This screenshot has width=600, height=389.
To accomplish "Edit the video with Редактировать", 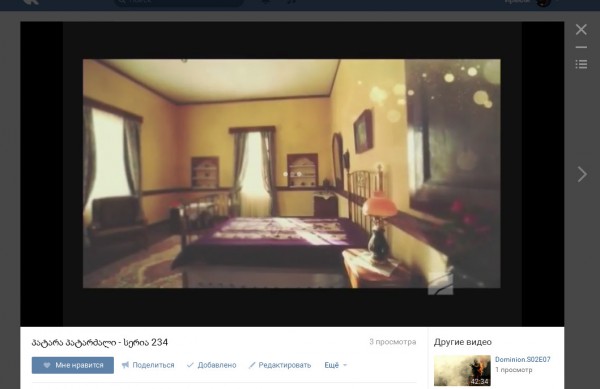I will coord(280,365).
